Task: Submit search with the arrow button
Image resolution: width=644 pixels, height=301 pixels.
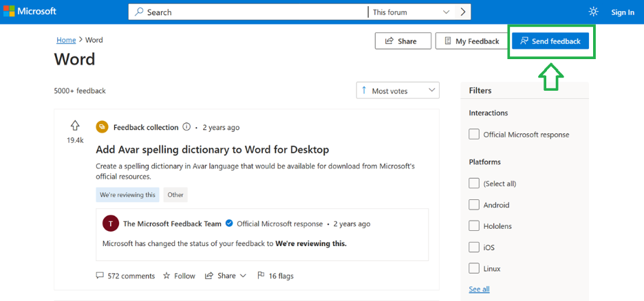Action: [463, 12]
